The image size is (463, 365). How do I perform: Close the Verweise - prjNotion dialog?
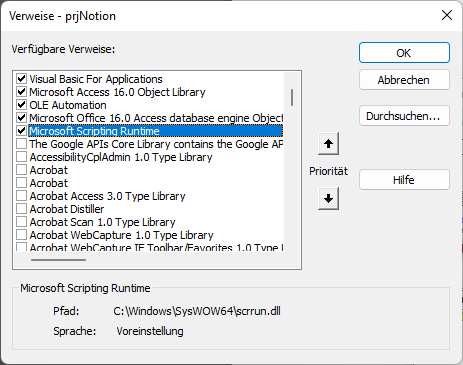tap(447, 15)
